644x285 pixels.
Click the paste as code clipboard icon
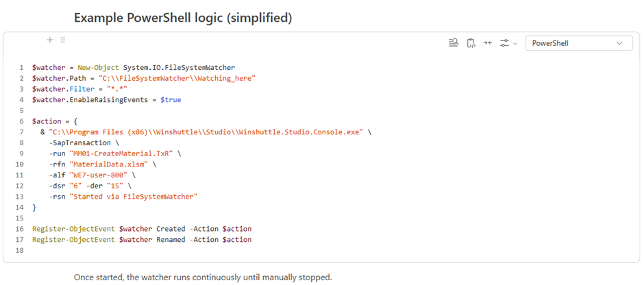(471, 43)
